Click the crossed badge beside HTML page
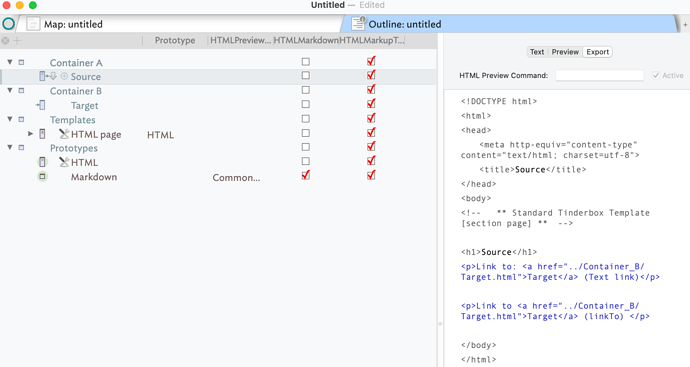The height and width of the screenshot is (367, 690). [x=64, y=134]
